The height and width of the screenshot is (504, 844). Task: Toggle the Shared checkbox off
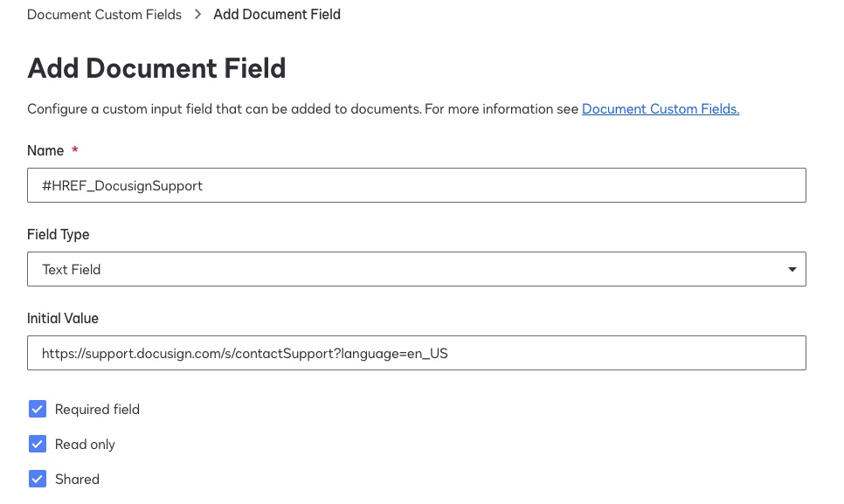(38, 479)
